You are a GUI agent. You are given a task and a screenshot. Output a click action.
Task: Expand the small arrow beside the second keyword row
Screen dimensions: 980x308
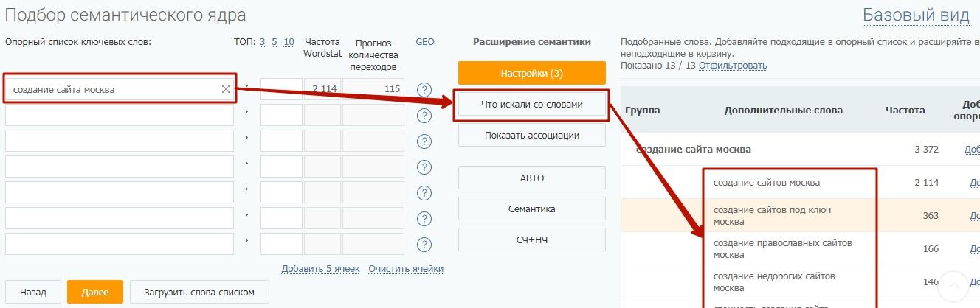[x=247, y=112]
